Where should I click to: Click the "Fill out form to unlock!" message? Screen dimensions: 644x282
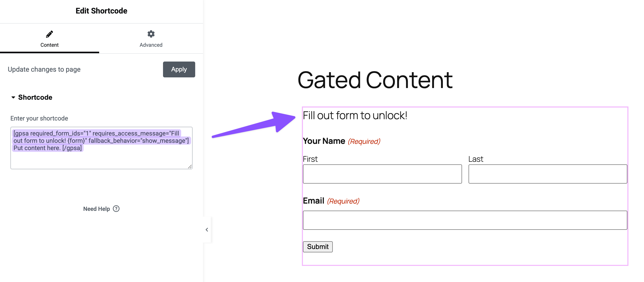point(355,116)
